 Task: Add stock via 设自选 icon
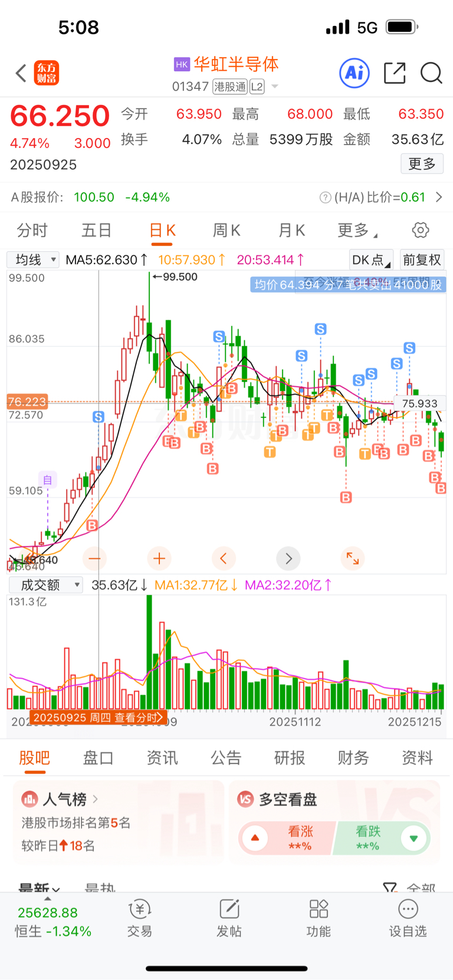(x=408, y=919)
